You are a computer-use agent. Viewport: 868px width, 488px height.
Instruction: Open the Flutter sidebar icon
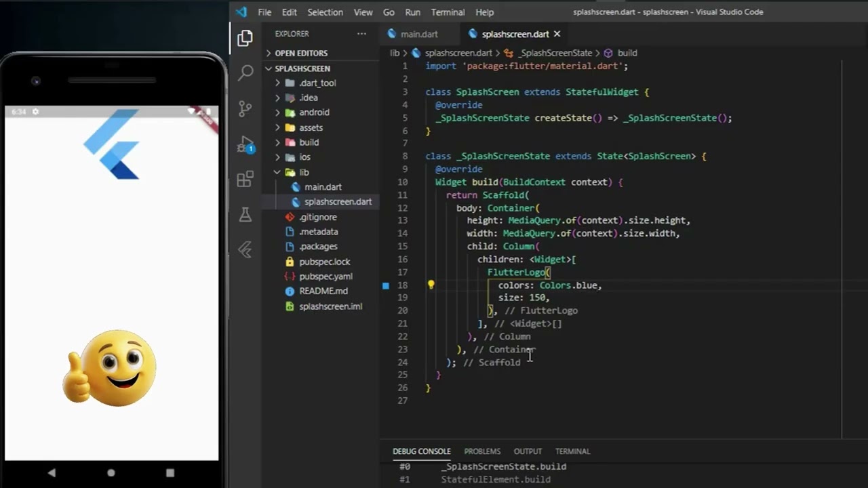pos(245,250)
